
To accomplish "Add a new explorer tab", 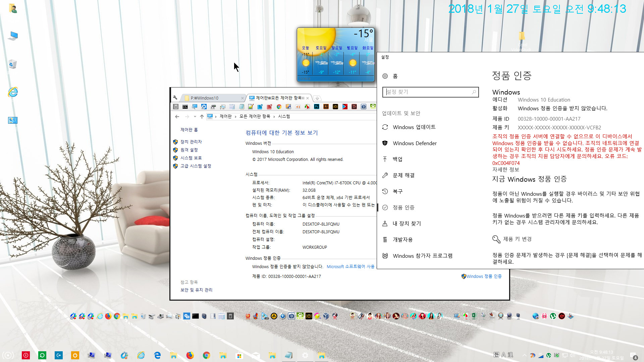I will coord(317,98).
